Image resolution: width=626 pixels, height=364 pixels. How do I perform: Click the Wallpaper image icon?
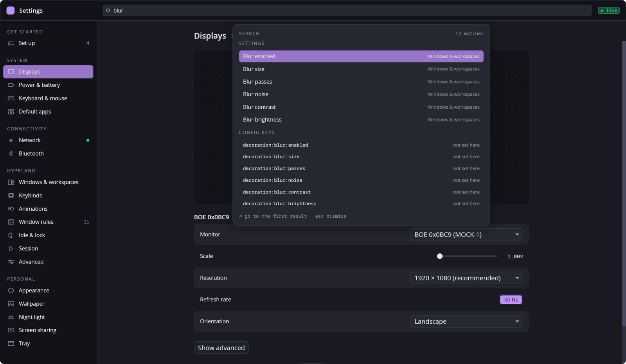(11, 304)
